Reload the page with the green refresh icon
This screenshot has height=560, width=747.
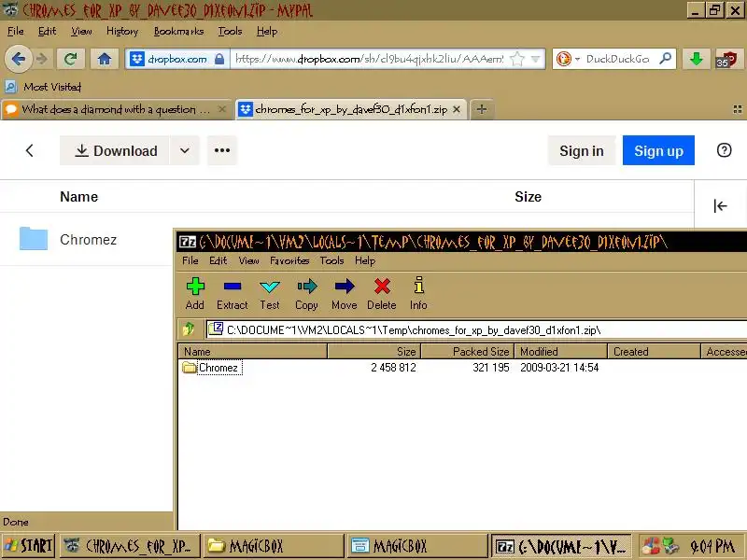coord(71,59)
